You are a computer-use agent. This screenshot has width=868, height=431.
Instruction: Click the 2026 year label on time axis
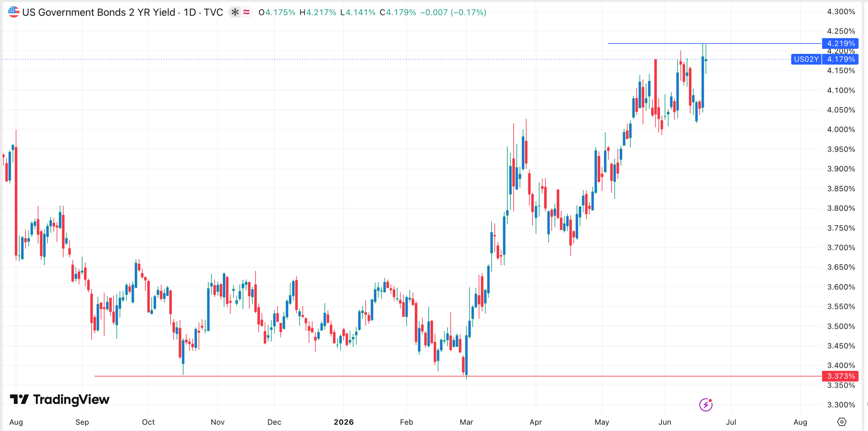343,422
